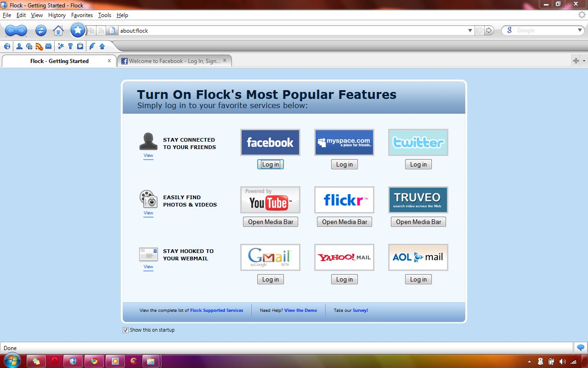Open the View menu
Viewport: 588px width, 368px height.
[x=37, y=15]
